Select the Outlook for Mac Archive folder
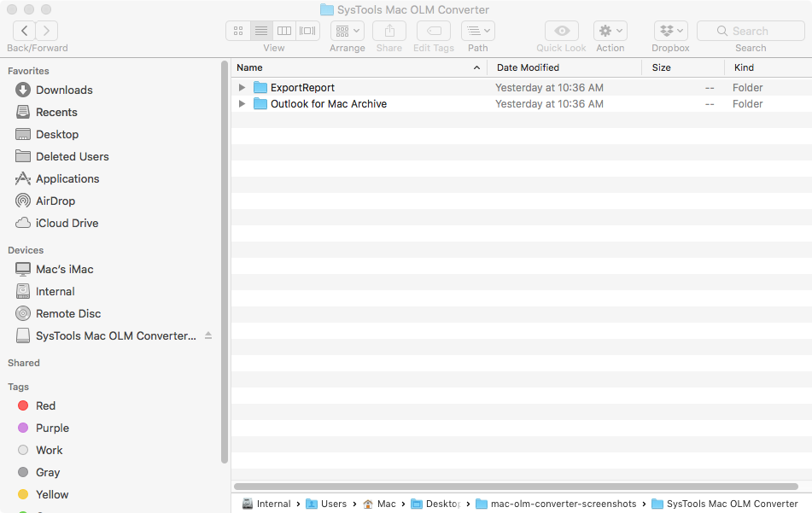 [522, 104]
